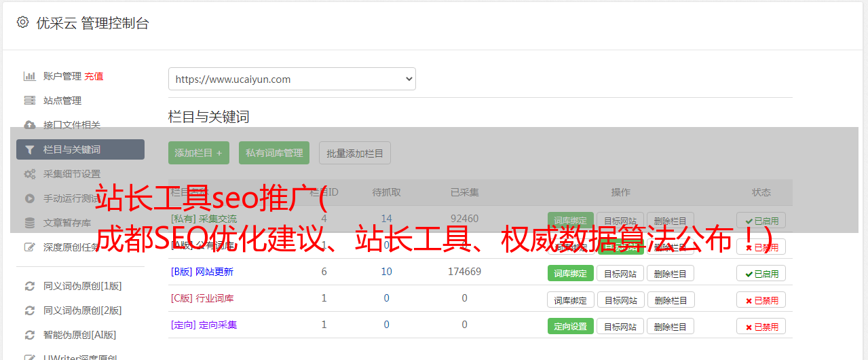Toggle 已禁用 status for 行业词库
This screenshot has height=360, width=868.
click(x=761, y=300)
